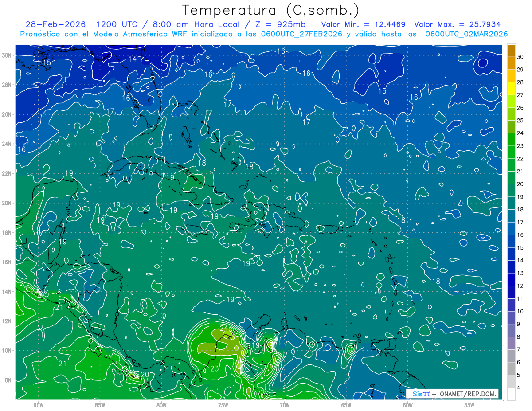The height and width of the screenshot is (411, 532).
Task: Click the '10N' latitude axis label
Action: (7, 351)
